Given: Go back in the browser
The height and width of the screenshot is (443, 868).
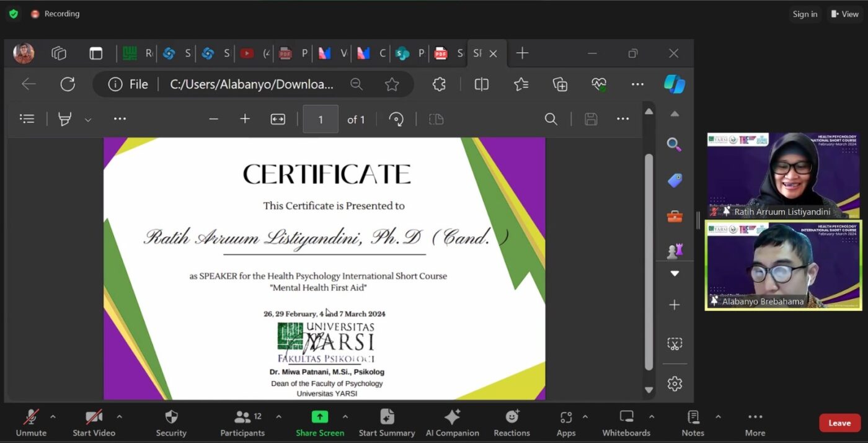Looking at the screenshot, I should (29, 84).
